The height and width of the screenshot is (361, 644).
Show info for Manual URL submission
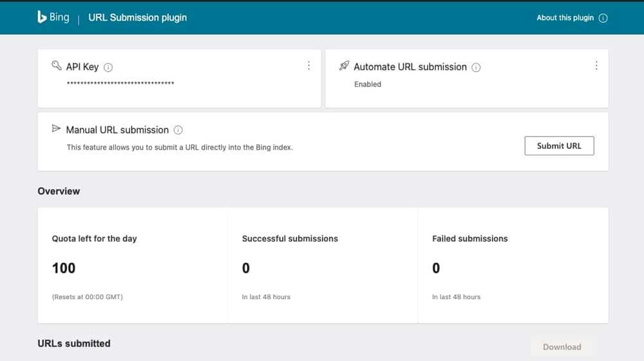pyautogui.click(x=178, y=130)
